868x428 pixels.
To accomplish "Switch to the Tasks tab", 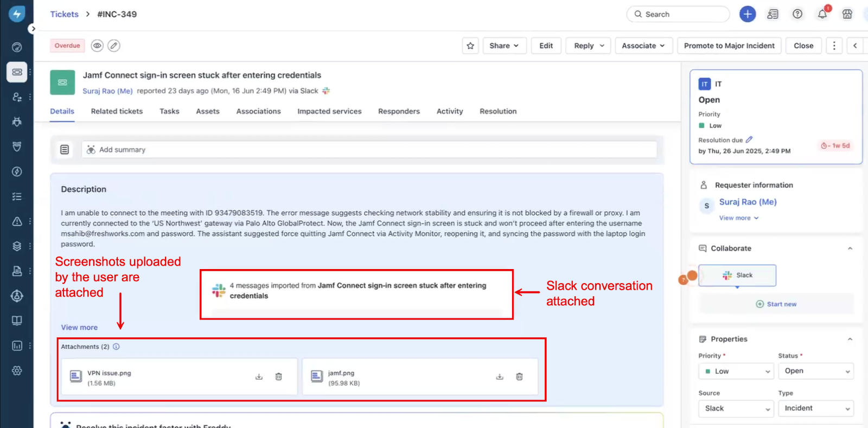I will (x=169, y=111).
